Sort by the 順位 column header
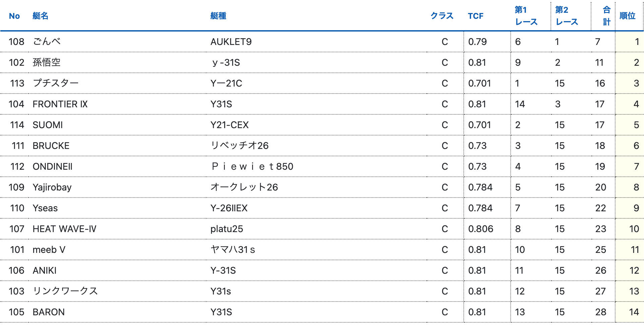 (627, 16)
